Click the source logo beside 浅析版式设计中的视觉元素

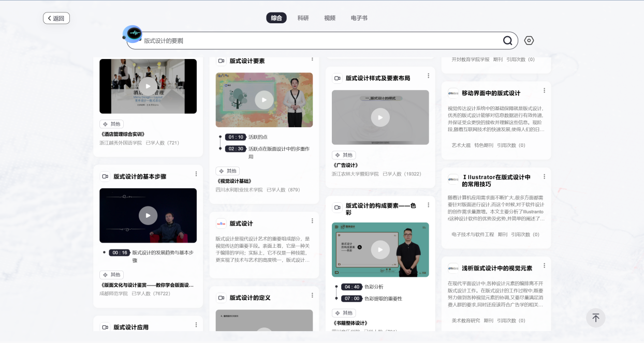pyautogui.click(x=453, y=268)
